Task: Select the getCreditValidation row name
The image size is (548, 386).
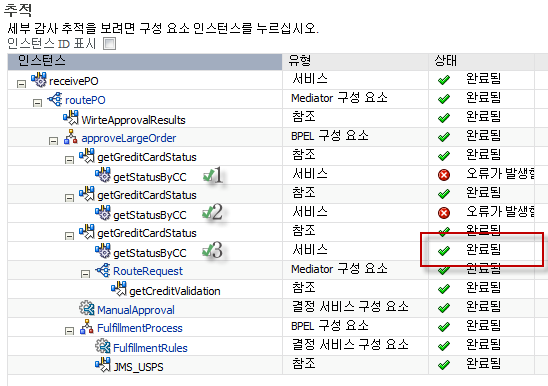Action: click(x=175, y=291)
